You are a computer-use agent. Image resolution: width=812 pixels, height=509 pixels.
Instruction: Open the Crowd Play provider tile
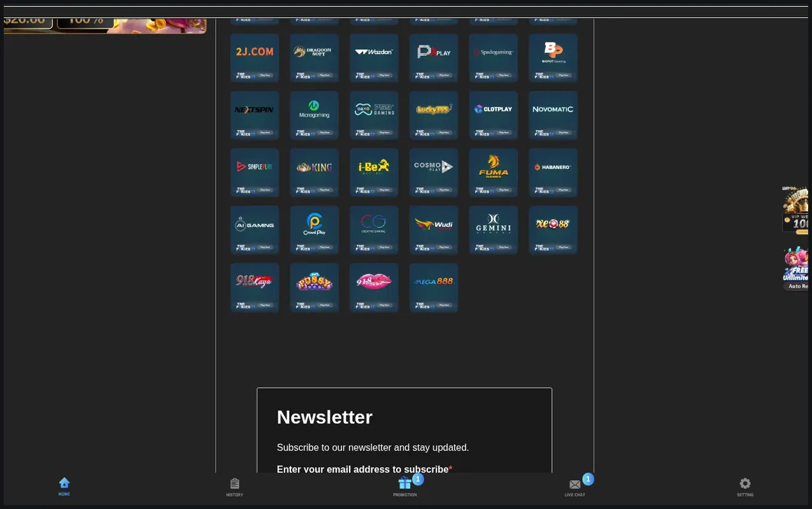tap(314, 230)
